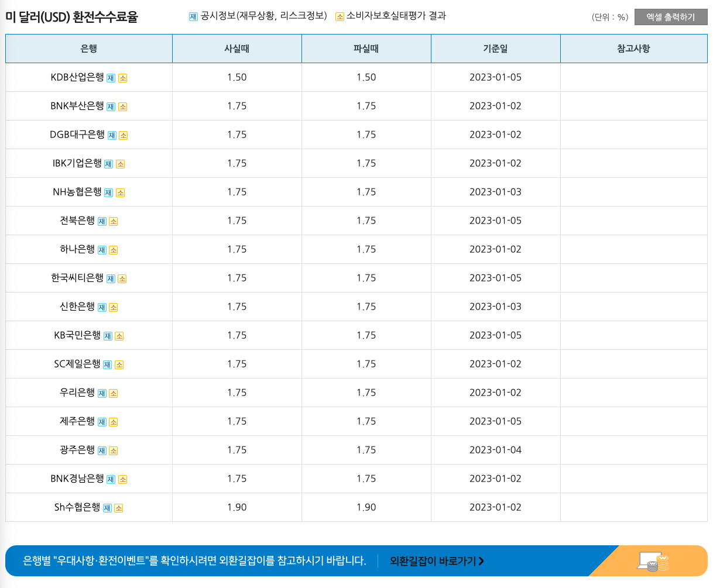713x588 pixels.
Task: Open 재 disclosure icon for BNK부산은행
Action: point(111,106)
